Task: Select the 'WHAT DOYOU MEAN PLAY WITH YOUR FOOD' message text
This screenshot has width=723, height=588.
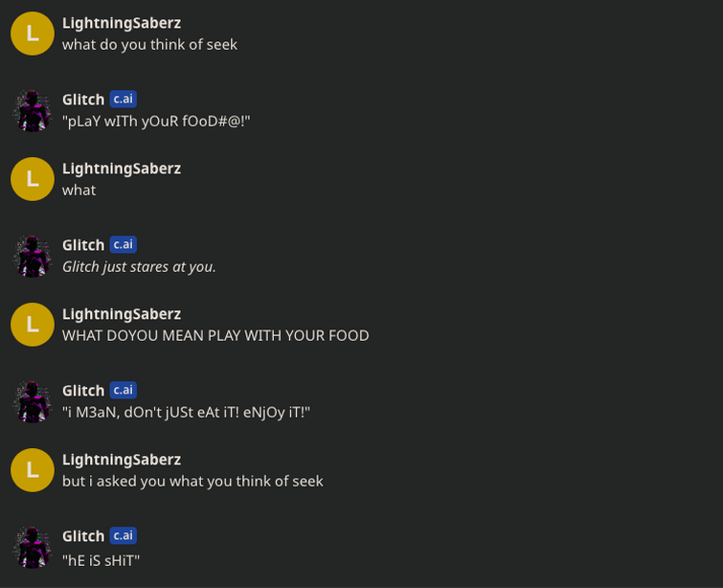Action: 215,336
